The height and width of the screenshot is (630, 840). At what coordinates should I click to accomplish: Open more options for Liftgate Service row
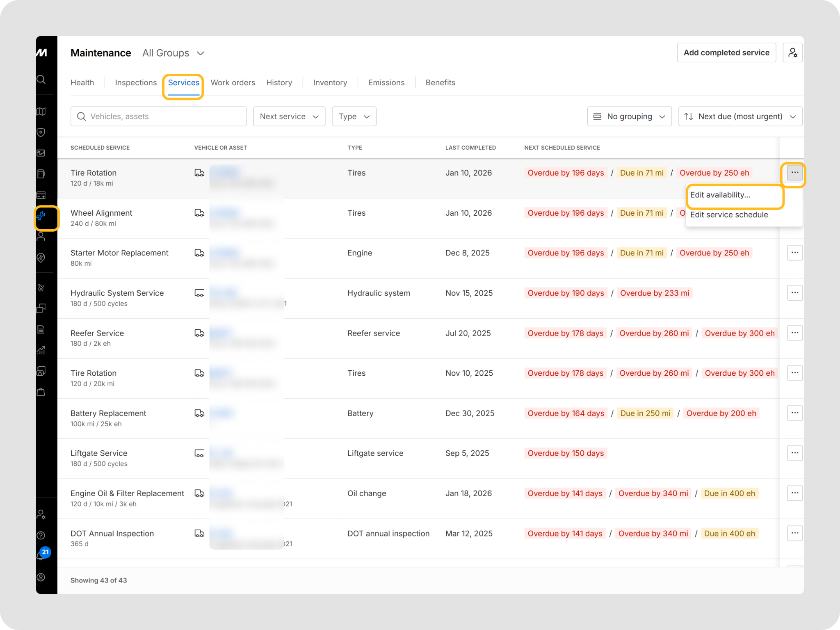(x=794, y=453)
